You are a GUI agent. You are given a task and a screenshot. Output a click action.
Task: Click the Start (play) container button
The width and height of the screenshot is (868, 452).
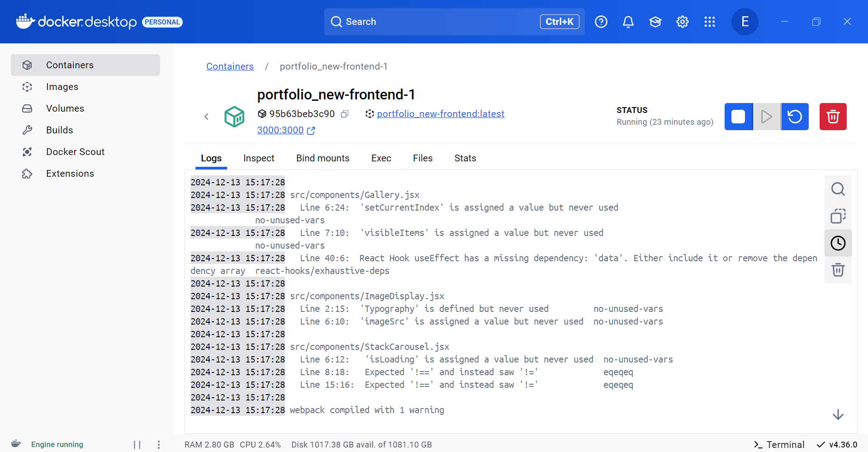click(767, 117)
